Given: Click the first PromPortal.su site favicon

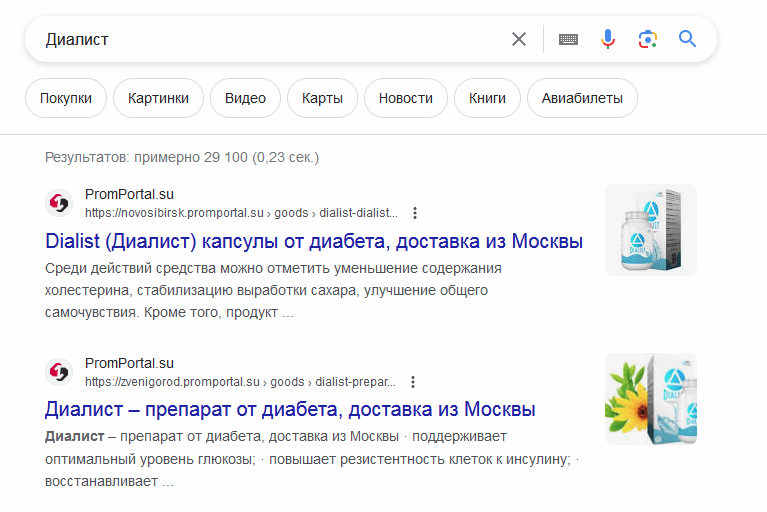Looking at the screenshot, I should point(60,203).
